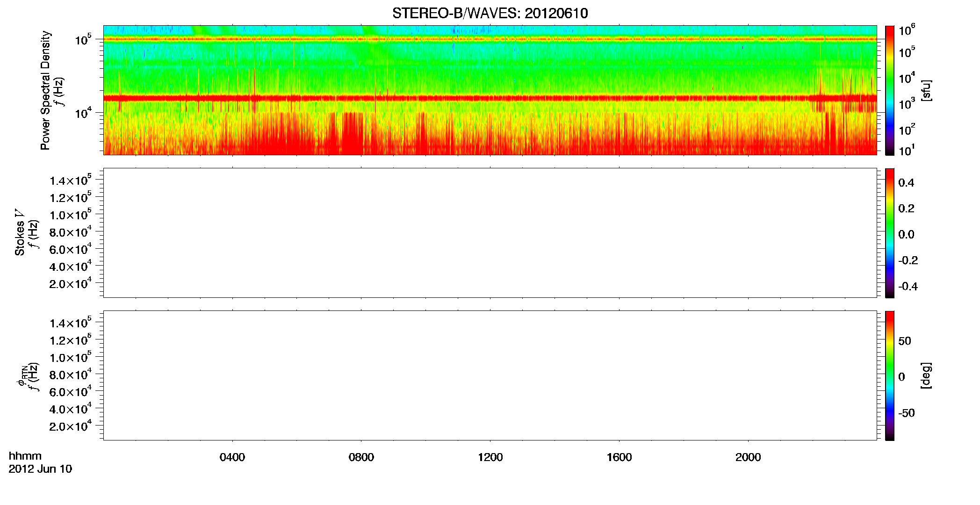The image size is (980, 505).
Task: Click the 2012 Jun 10 date label
Action: click(x=40, y=469)
